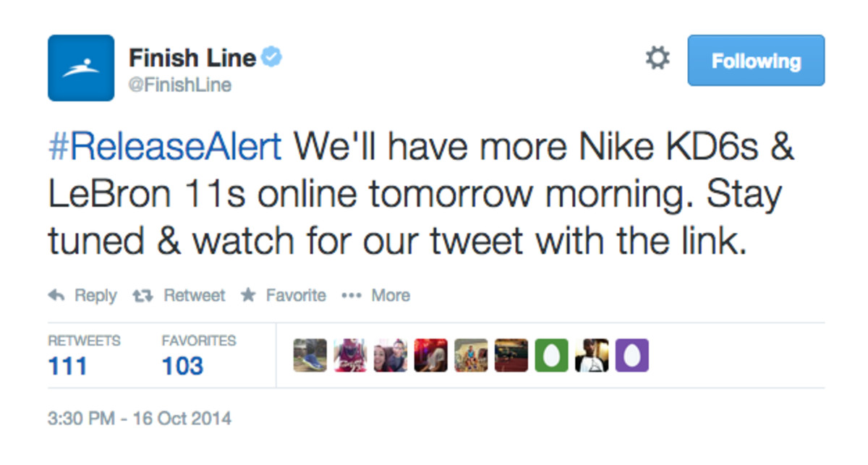868x465 pixels.
Task: Open the blue sneaker avatar
Action: tap(310, 356)
